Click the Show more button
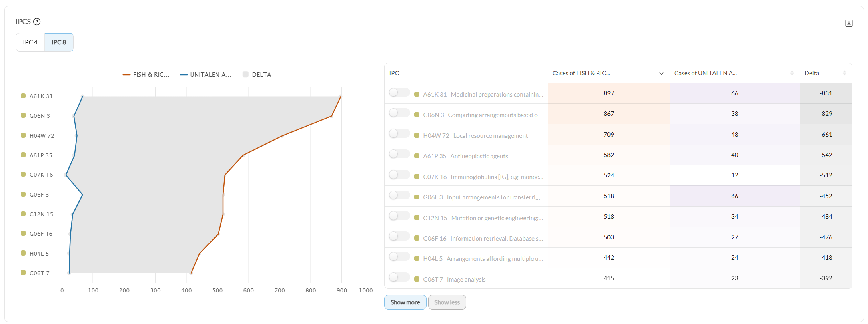This screenshot has height=324, width=868. [405, 302]
